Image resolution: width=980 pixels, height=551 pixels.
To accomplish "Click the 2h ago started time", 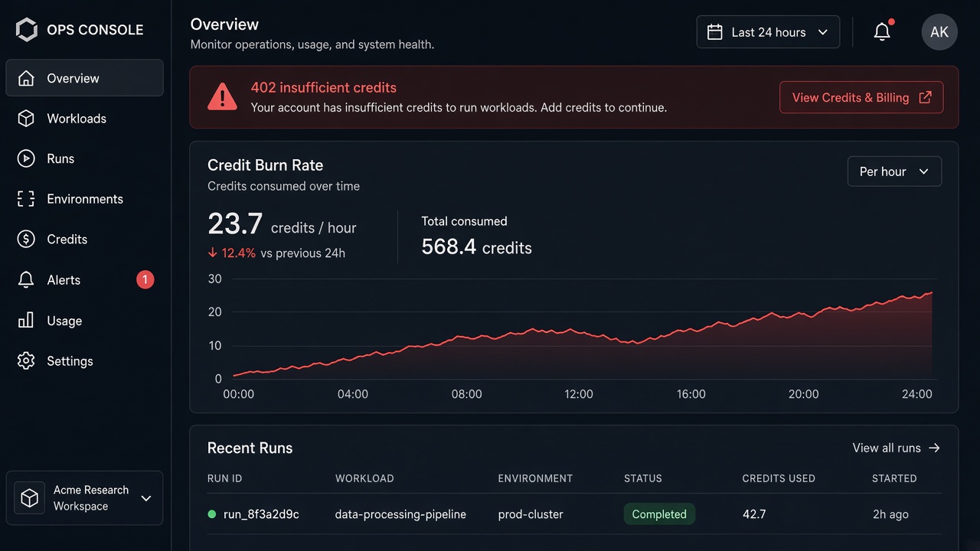I will 890,514.
